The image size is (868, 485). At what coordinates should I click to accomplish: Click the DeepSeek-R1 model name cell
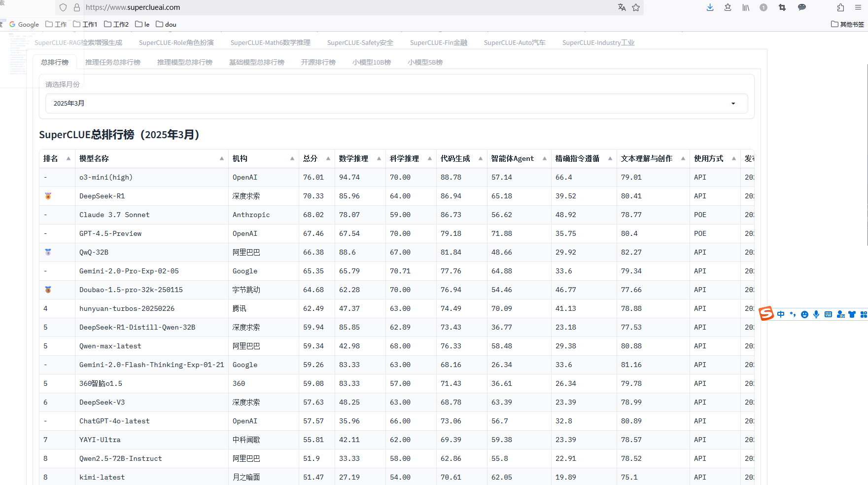coord(152,196)
